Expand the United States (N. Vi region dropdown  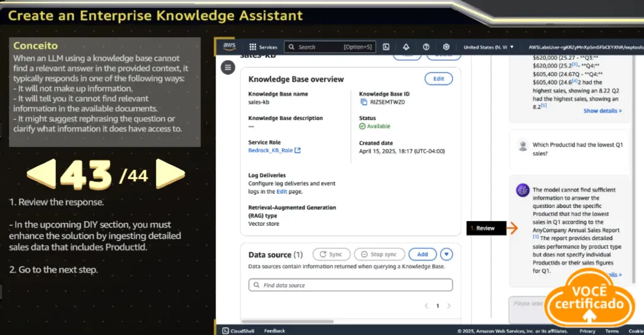[x=489, y=47]
